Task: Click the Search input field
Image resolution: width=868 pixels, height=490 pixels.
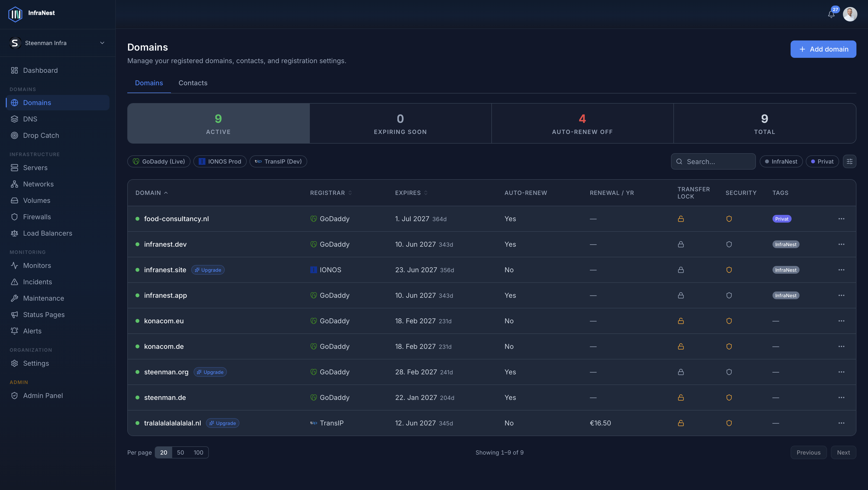Action: (713, 162)
